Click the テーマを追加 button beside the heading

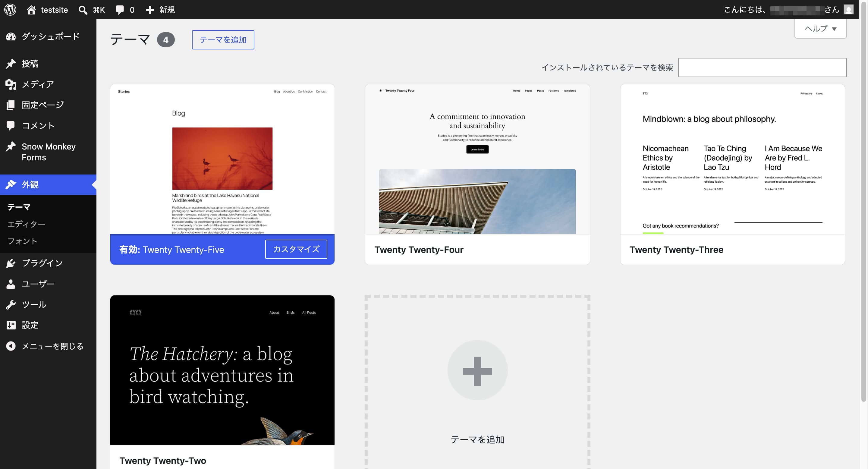(223, 40)
